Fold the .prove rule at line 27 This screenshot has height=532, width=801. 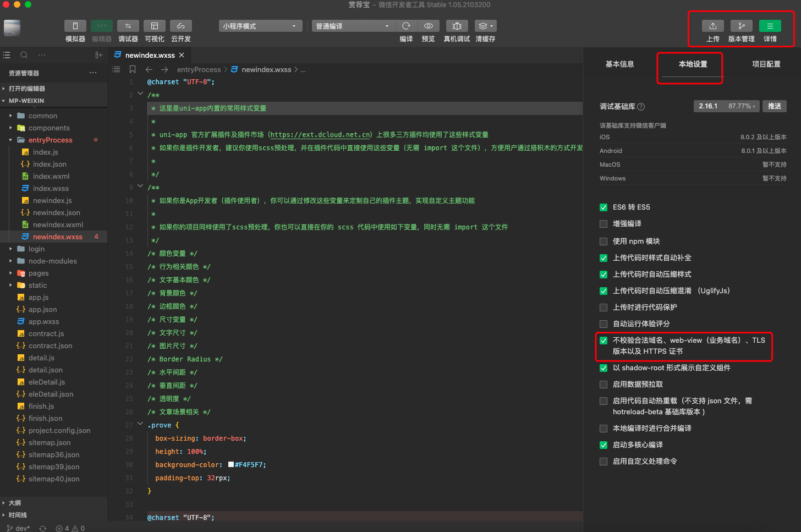pyautogui.click(x=140, y=424)
